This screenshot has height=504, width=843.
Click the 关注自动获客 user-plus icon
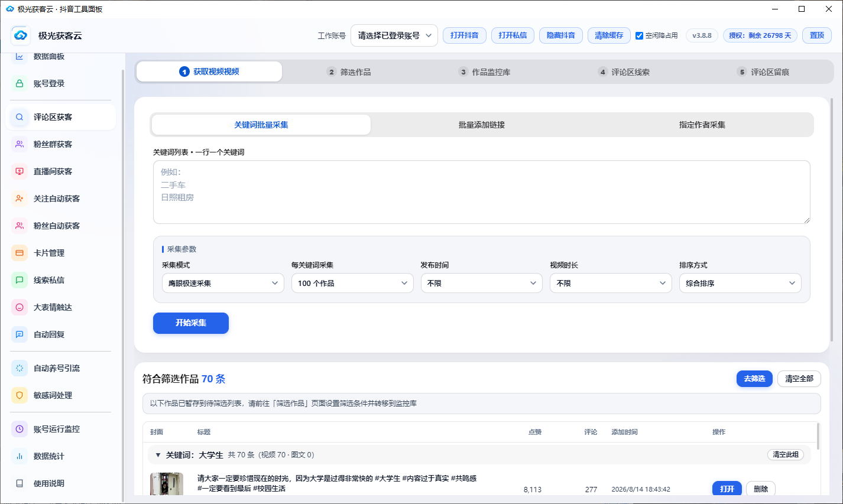pyautogui.click(x=20, y=199)
